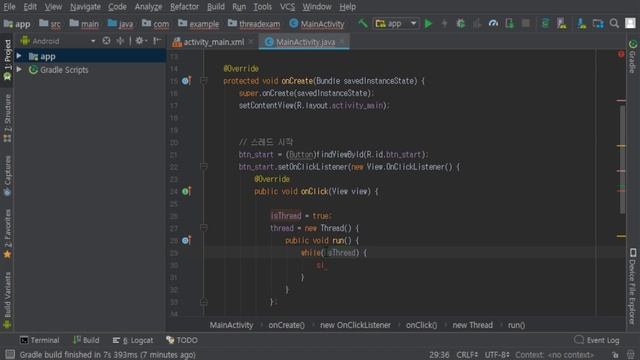Open the Run menu
640x360 pixels.
[x=239, y=7]
